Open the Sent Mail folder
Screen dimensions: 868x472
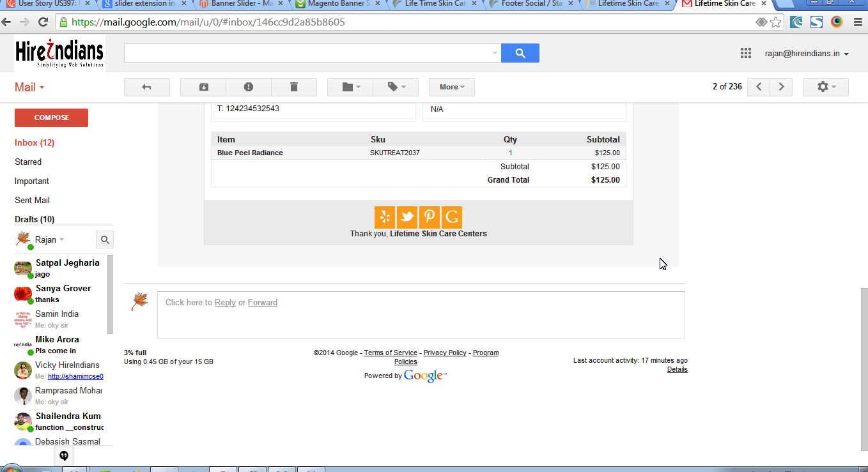pos(32,200)
